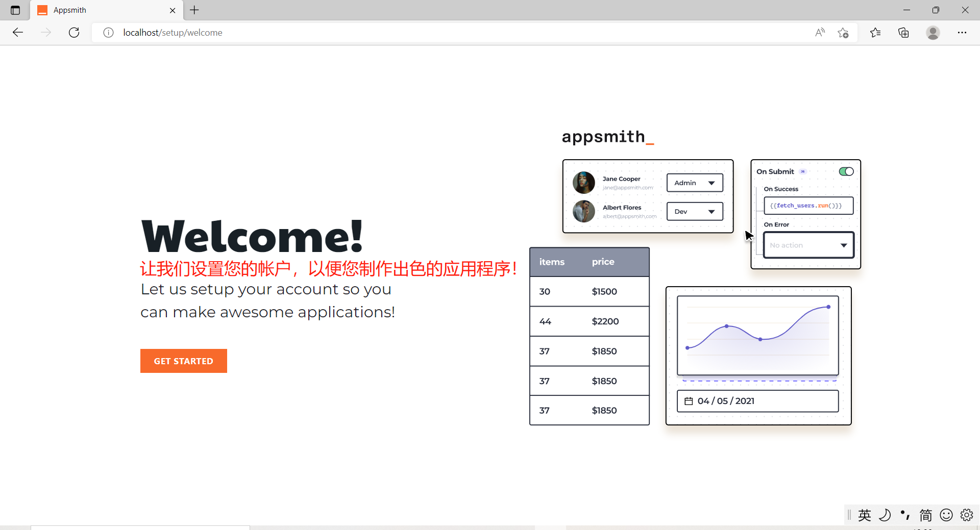This screenshot has height=530, width=980.
Task: Go back using the browser back arrow
Action: [x=18, y=33]
